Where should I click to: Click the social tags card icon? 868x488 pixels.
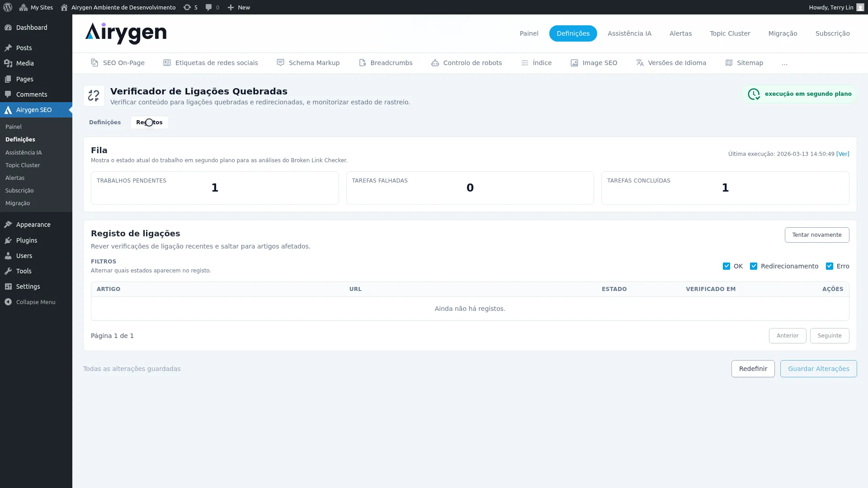tap(167, 63)
